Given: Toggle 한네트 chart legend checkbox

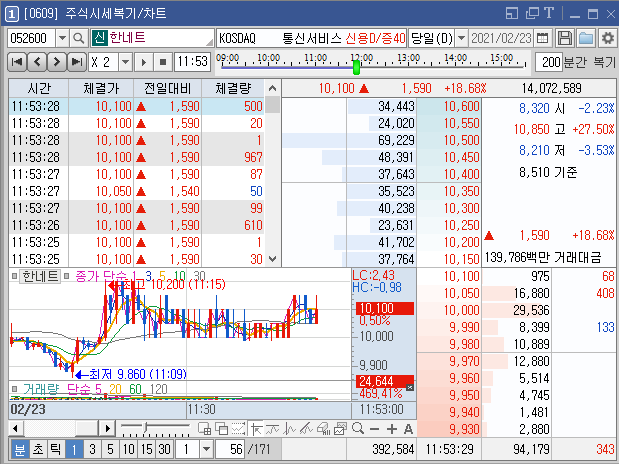Looking at the screenshot, I should (14, 276).
